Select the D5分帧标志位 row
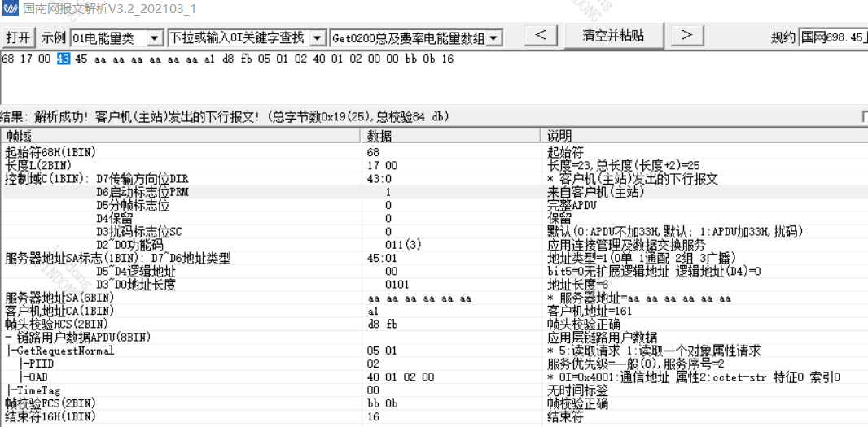Screen dimensions: 868x427 point(434,205)
